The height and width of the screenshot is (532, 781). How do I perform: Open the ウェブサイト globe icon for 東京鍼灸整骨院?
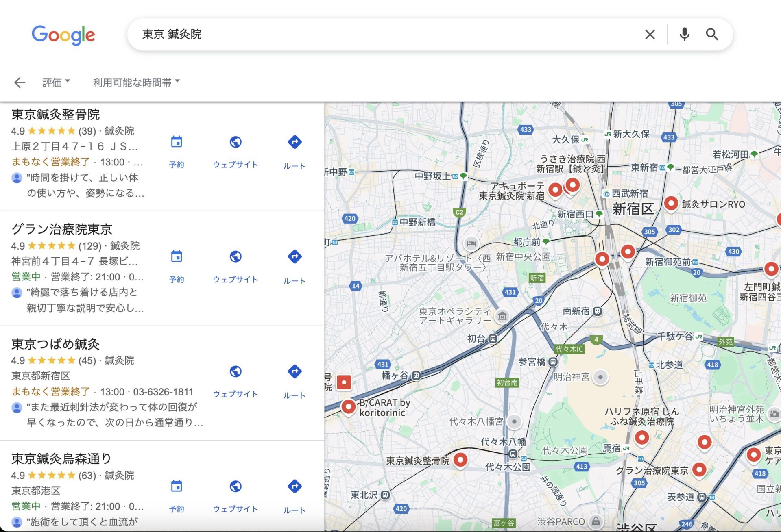click(x=236, y=142)
